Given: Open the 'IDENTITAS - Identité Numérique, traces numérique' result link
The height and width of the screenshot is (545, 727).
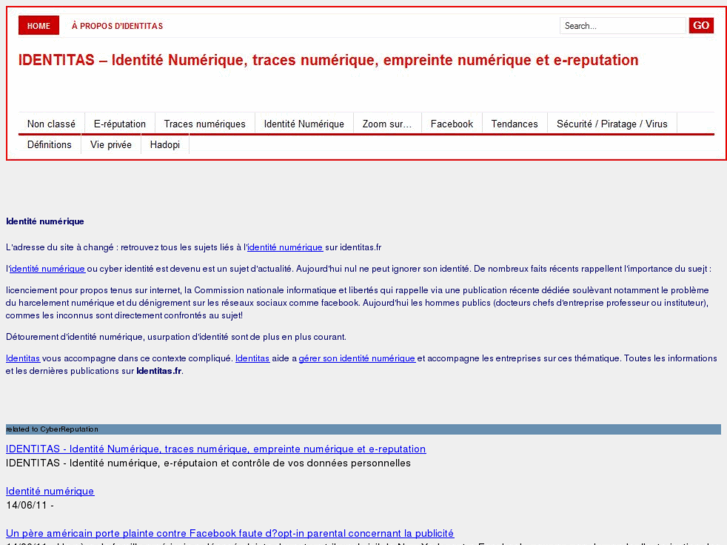Looking at the screenshot, I should point(216,449).
